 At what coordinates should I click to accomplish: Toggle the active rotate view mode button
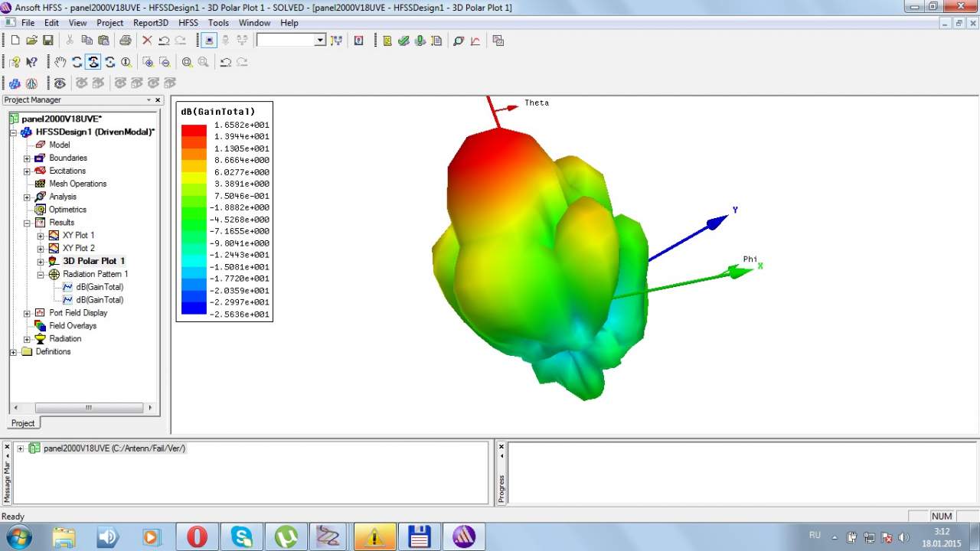coord(93,62)
